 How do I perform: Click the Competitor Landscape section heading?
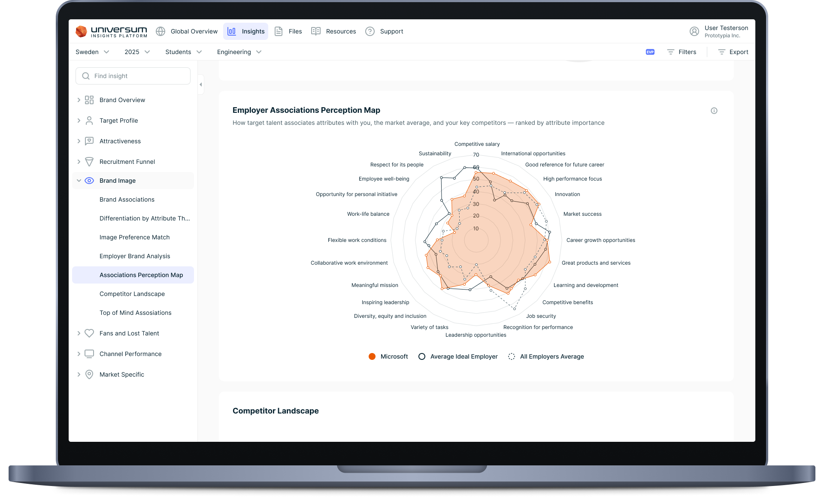coord(276,411)
